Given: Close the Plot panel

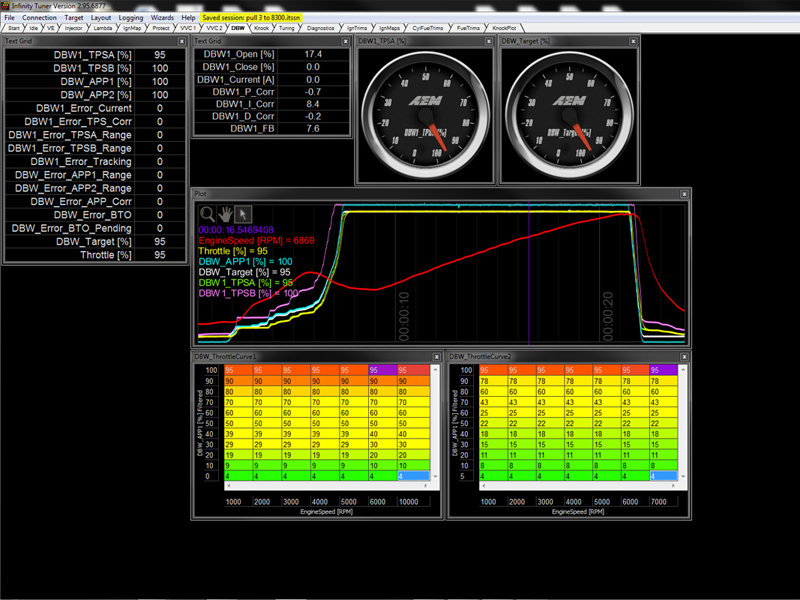Looking at the screenshot, I should tap(684, 194).
